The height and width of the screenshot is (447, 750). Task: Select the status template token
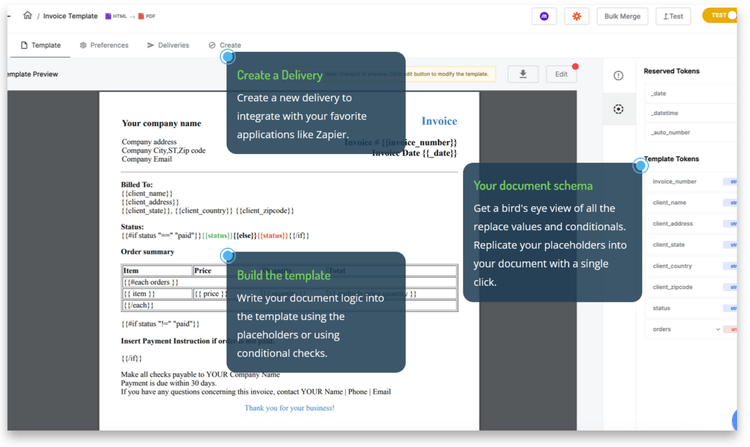point(691,308)
